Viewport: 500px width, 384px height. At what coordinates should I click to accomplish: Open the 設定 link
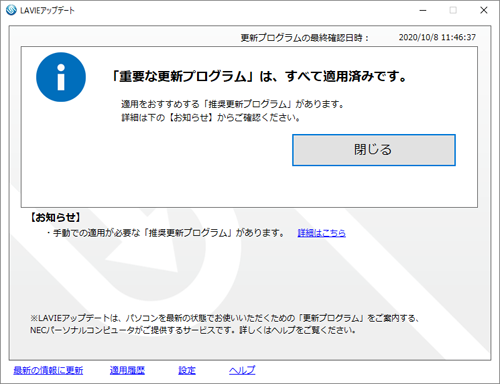[187, 370]
